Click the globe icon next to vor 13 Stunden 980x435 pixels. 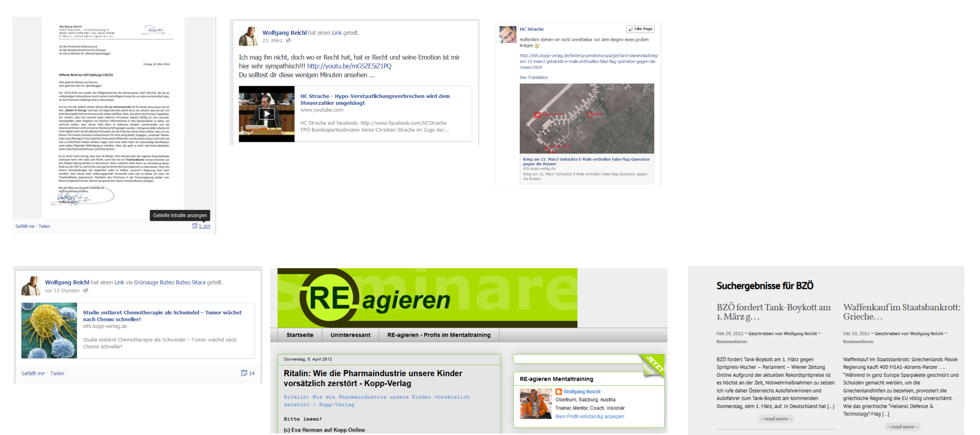coord(86,290)
